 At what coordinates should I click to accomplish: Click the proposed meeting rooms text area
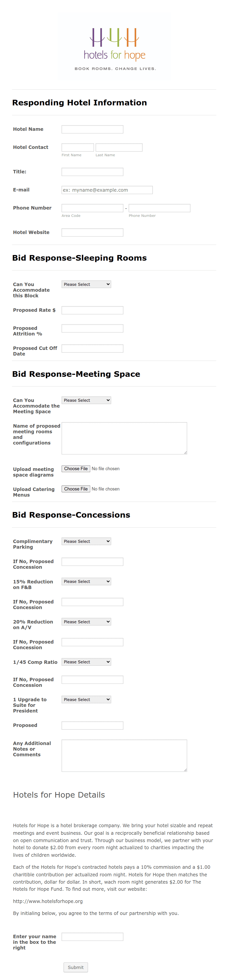(x=124, y=438)
